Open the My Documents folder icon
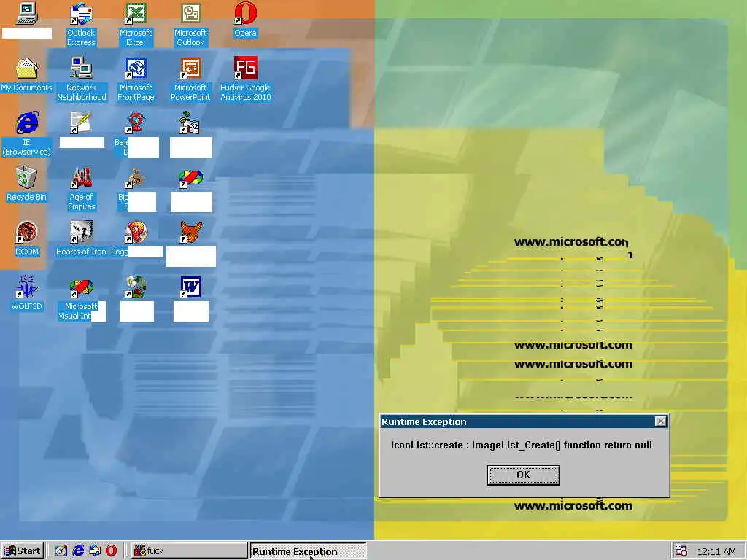 (x=27, y=75)
